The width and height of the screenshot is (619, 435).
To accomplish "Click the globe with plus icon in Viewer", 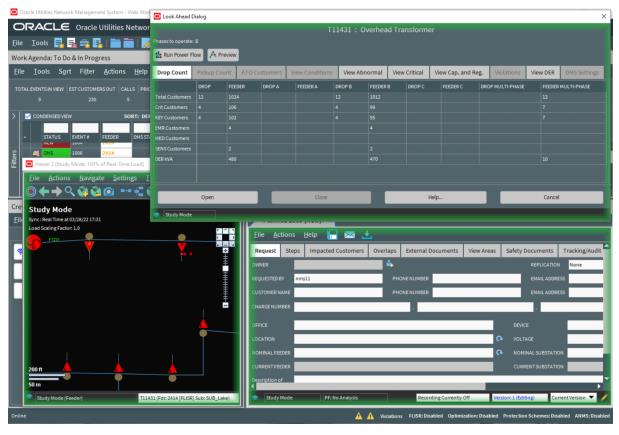I will click(83, 192).
